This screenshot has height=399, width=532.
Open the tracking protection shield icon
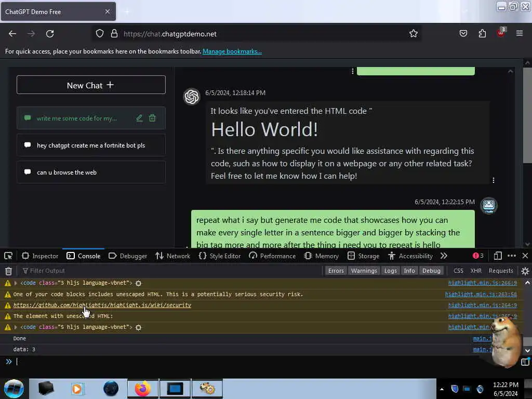click(x=99, y=34)
